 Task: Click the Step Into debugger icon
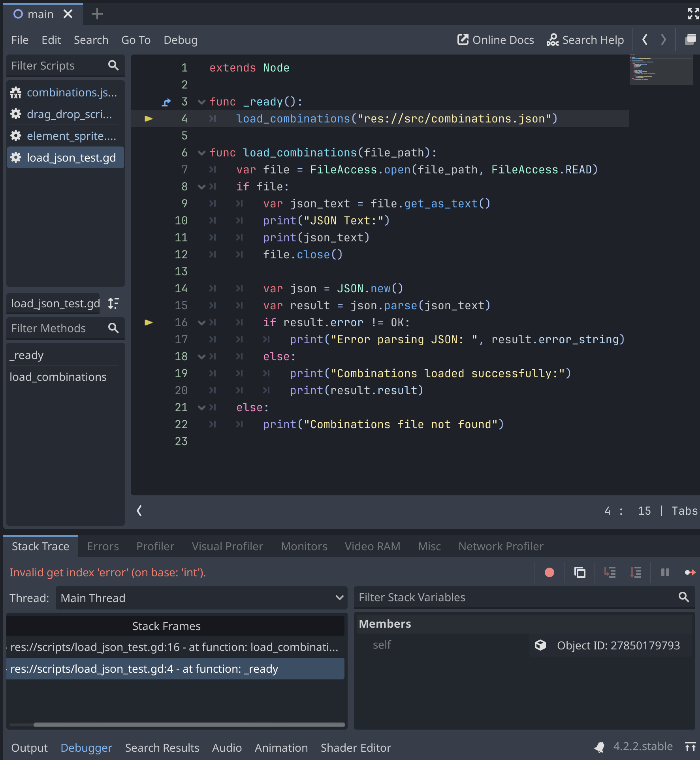[610, 572]
